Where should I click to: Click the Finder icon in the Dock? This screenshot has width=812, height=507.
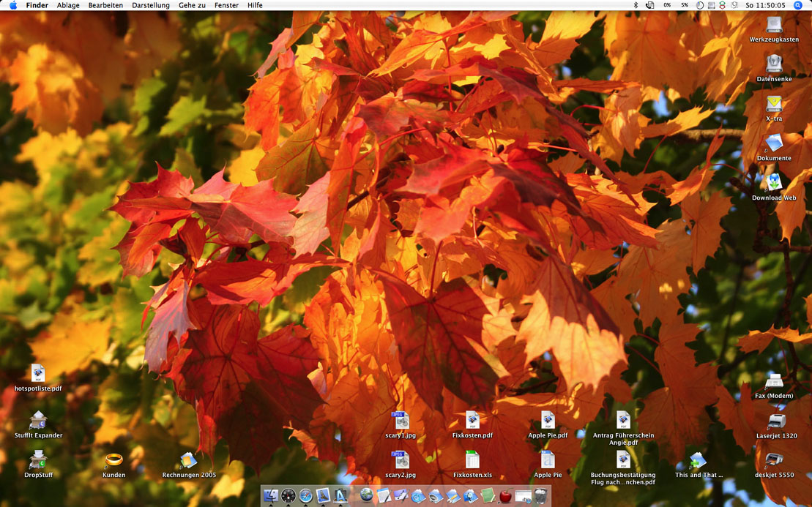point(271,496)
